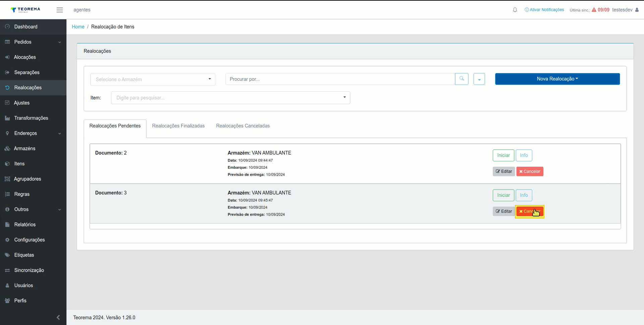Toggle the hamburger sidebar menu
This screenshot has width=644, height=325.
(x=60, y=10)
